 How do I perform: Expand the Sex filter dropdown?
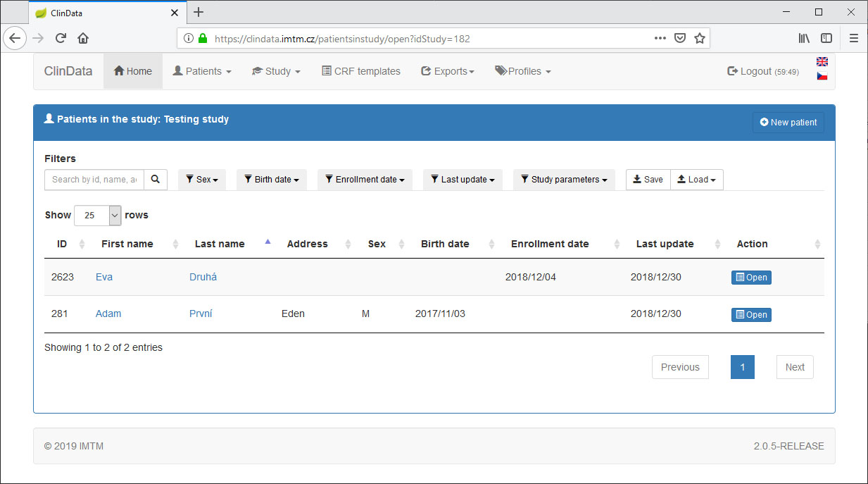coord(202,180)
